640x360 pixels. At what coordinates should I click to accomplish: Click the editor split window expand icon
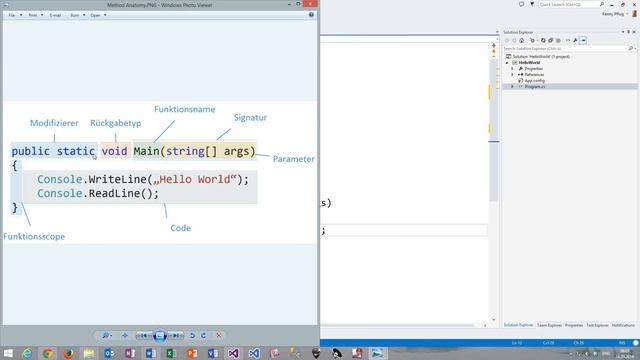pos(493,45)
